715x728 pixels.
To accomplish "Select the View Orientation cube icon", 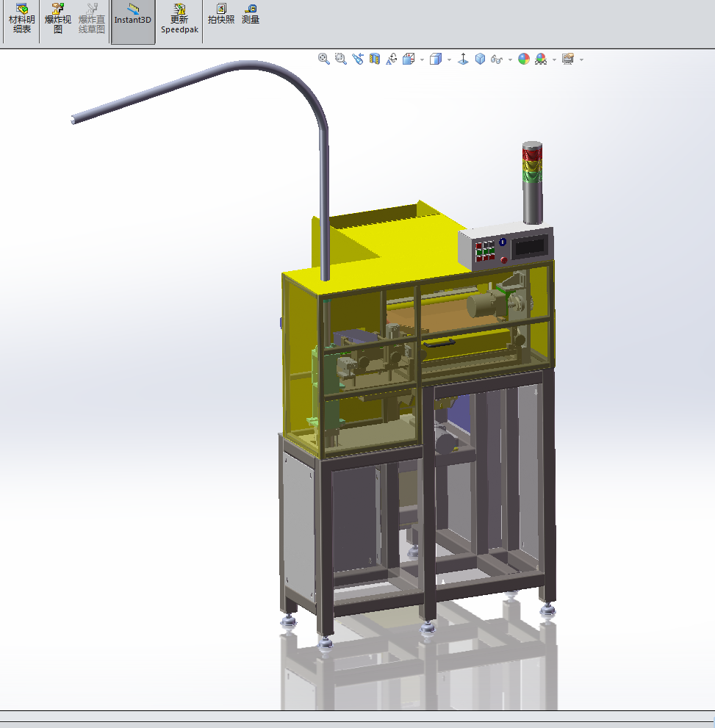I will [408, 59].
